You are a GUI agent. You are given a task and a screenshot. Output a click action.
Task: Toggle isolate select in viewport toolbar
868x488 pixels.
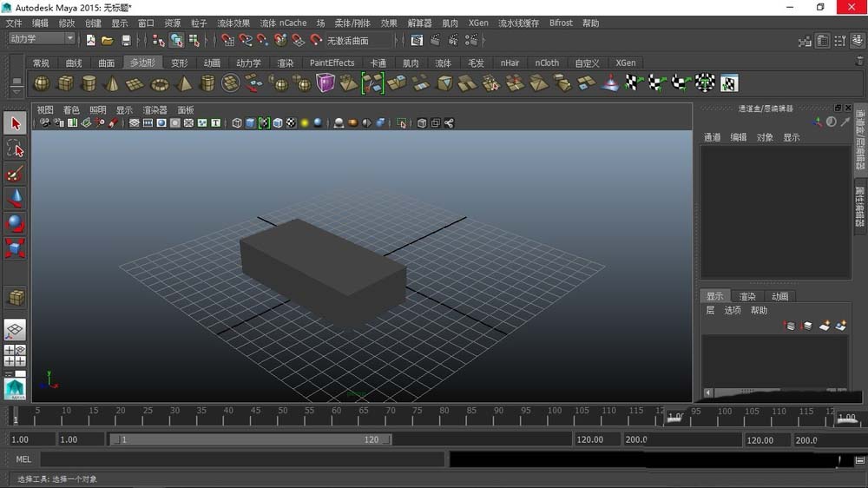(x=402, y=123)
